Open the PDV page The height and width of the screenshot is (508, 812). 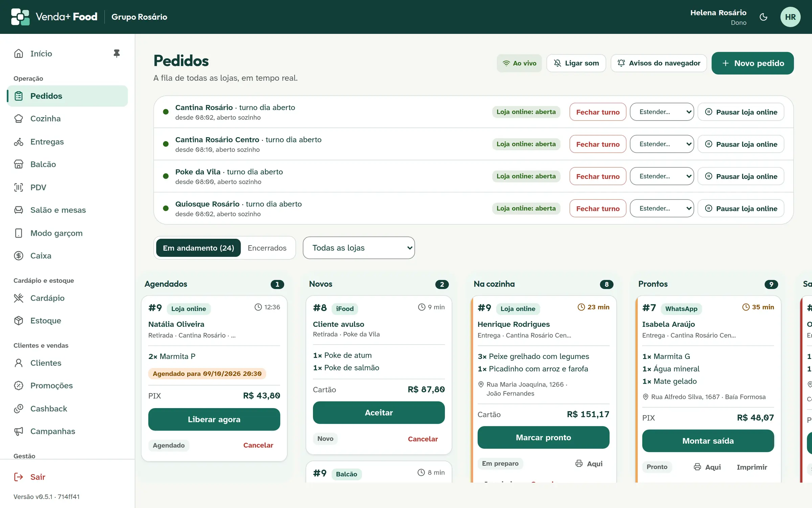point(67,187)
